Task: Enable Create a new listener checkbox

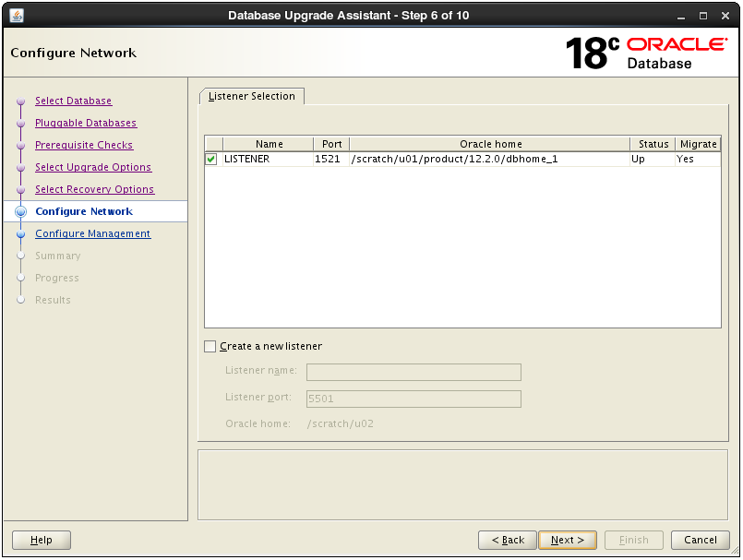Action: tap(210, 346)
